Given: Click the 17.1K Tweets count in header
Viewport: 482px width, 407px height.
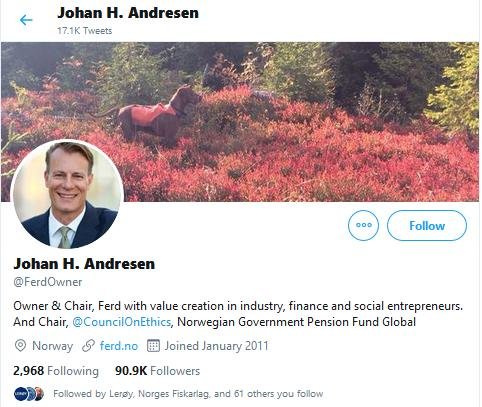Looking at the screenshot, I should [x=85, y=31].
